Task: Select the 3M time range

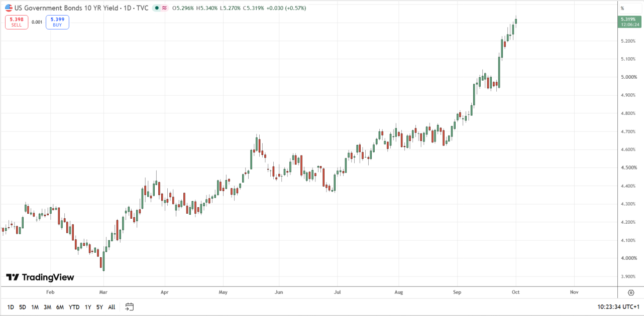Action: pyautogui.click(x=47, y=307)
